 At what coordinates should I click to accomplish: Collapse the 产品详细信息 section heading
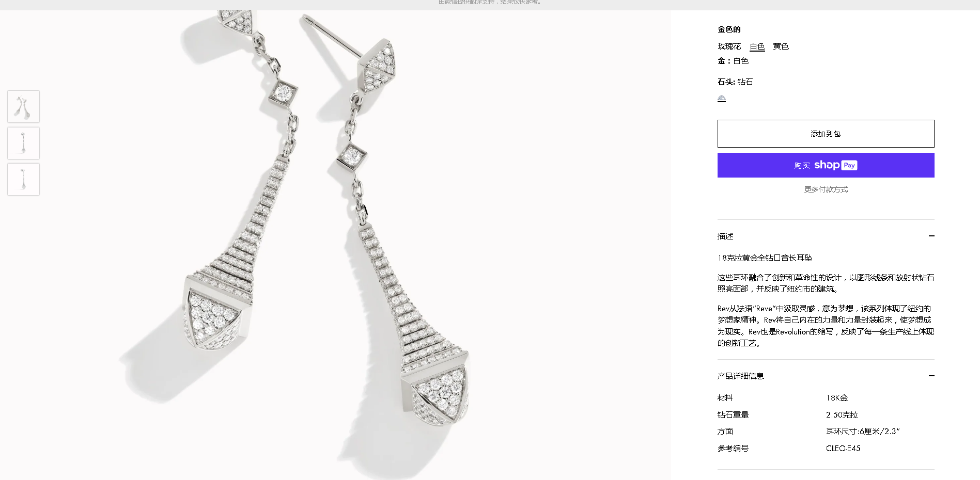(740, 376)
